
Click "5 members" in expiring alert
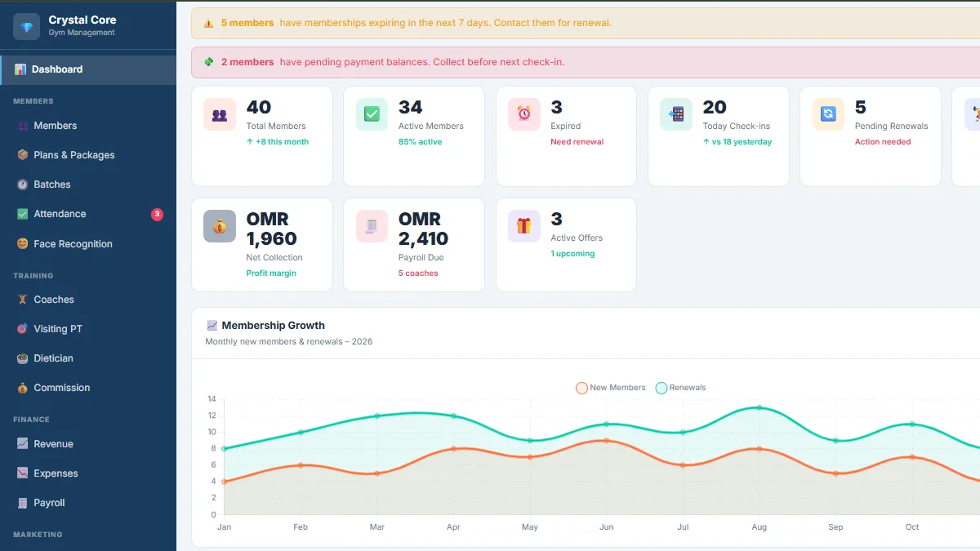coord(247,23)
